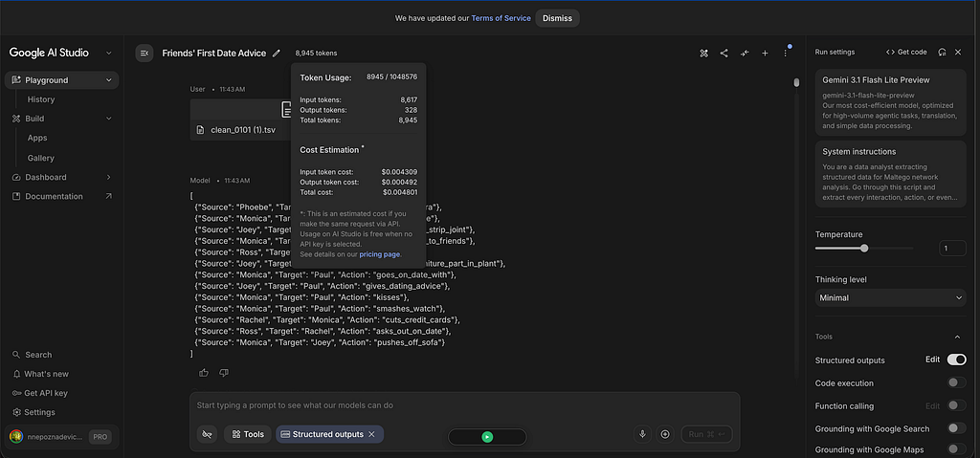Click the green play button

(487, 437)
